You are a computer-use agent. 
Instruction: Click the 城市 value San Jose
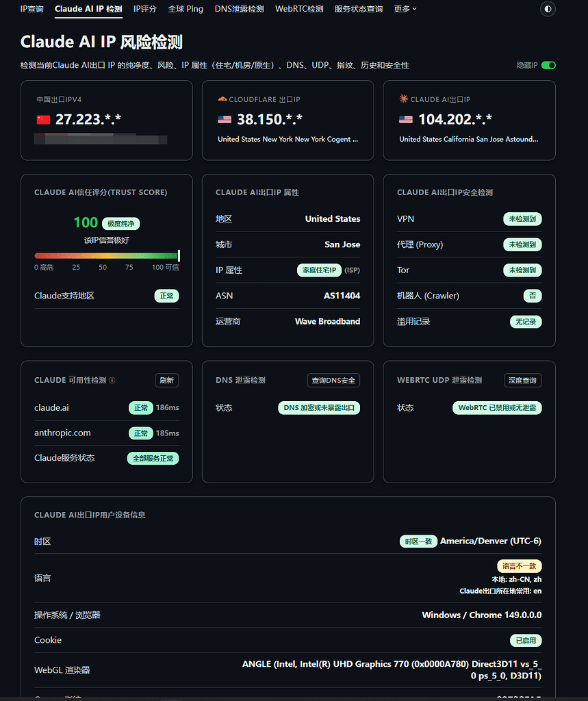(342, 244)
